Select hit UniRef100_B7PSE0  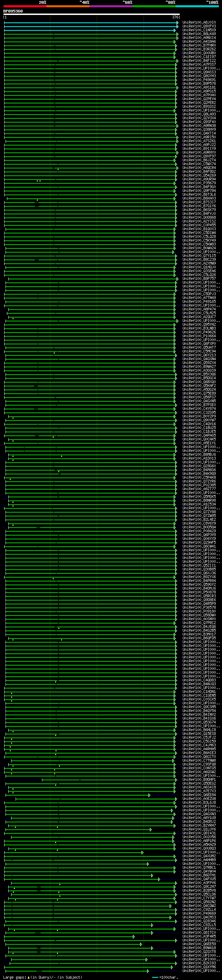coord(199,405)
